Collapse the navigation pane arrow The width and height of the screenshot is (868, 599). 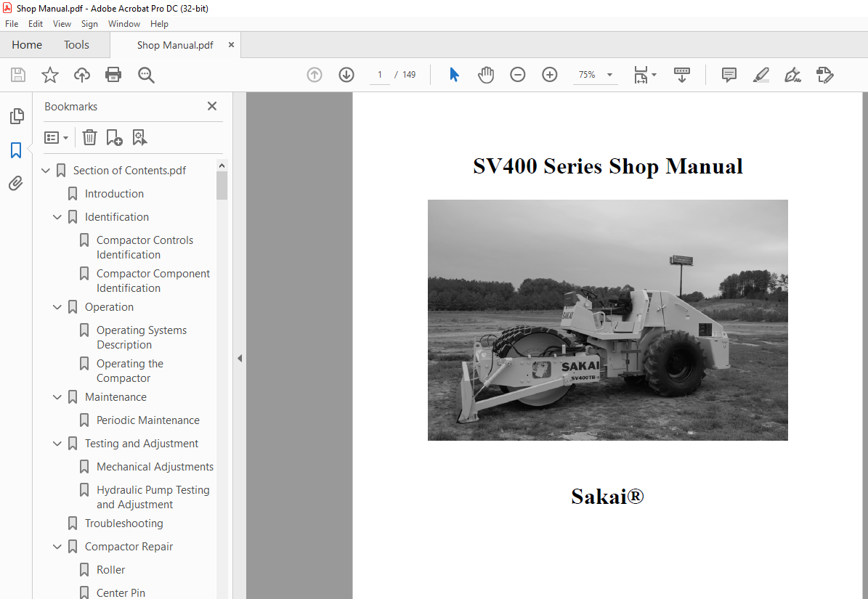(240, 359)
